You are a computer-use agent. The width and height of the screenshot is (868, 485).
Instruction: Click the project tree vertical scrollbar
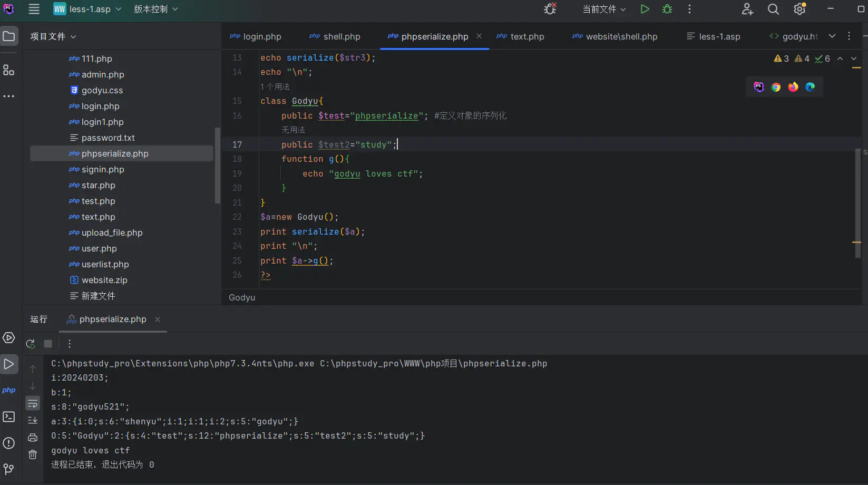[217, 165]
